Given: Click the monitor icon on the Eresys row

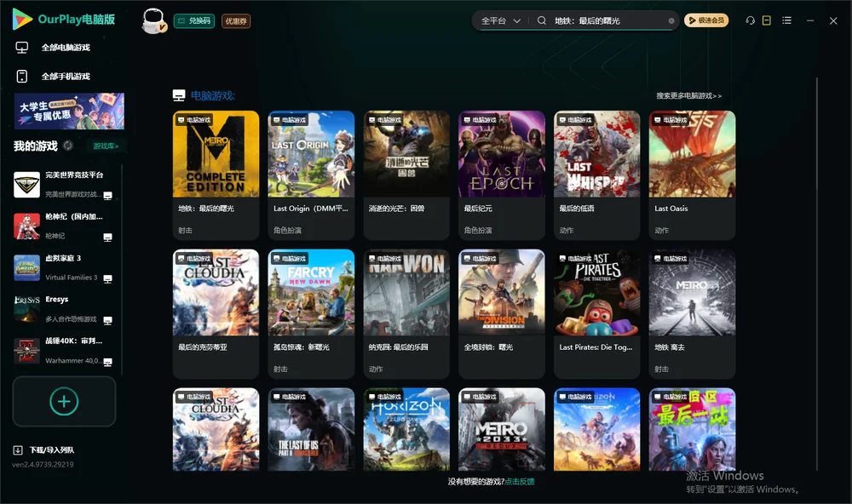Looking at the screenshot, I should coord(107,320).
